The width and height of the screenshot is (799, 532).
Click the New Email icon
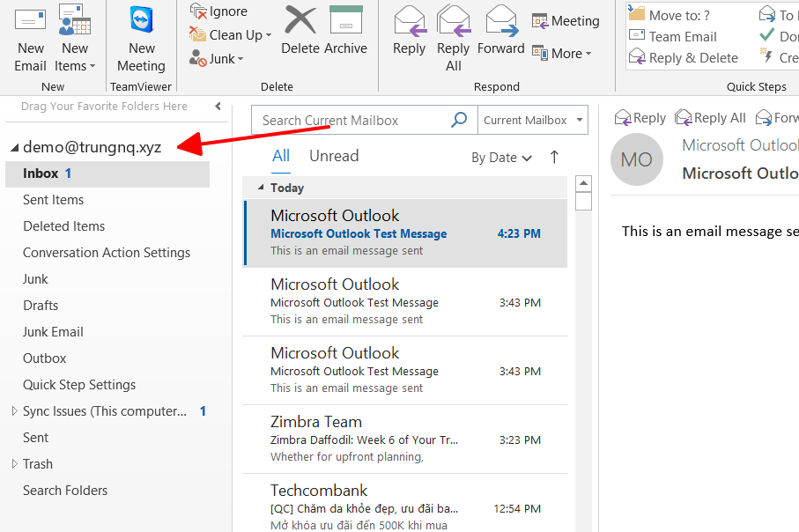[x=30, y=38]
